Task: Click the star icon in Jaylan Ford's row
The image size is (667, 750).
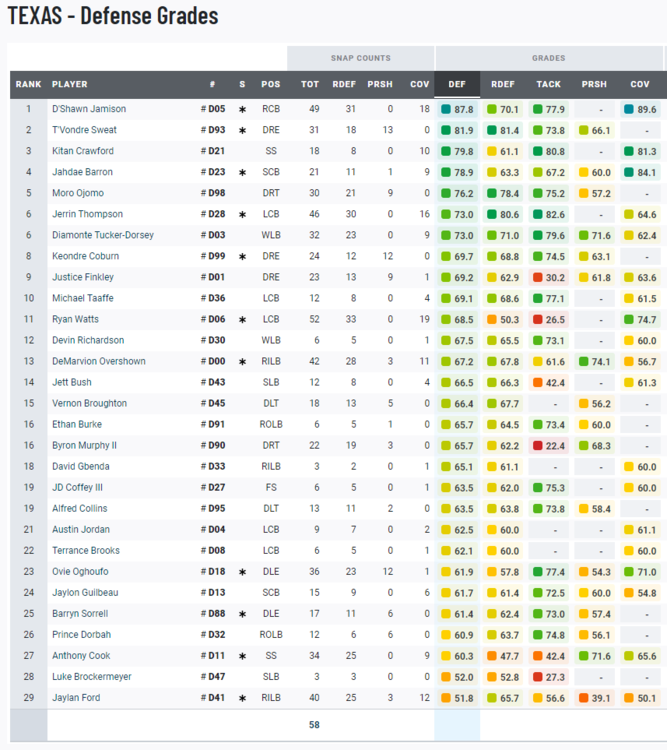Action: click(x=242, y=698)
